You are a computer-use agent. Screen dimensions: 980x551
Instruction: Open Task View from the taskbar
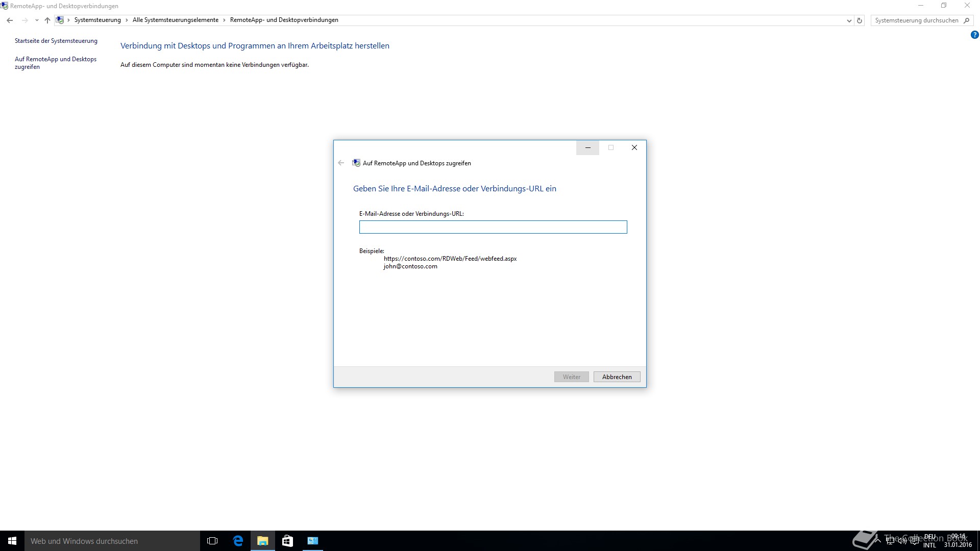(x=212, y=541)
